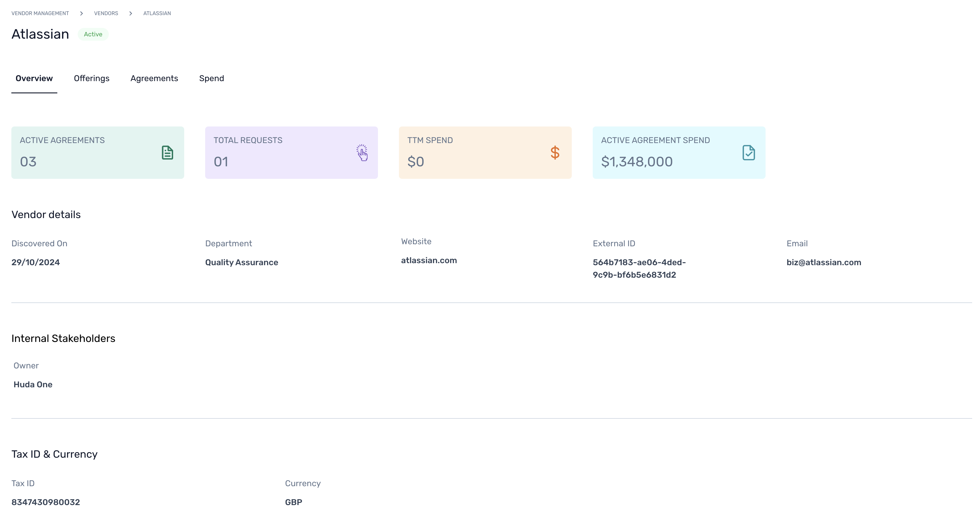Click the document icon in Active Agreements card
The width and height of the screenshot is (980, 517).
(167, 153)
